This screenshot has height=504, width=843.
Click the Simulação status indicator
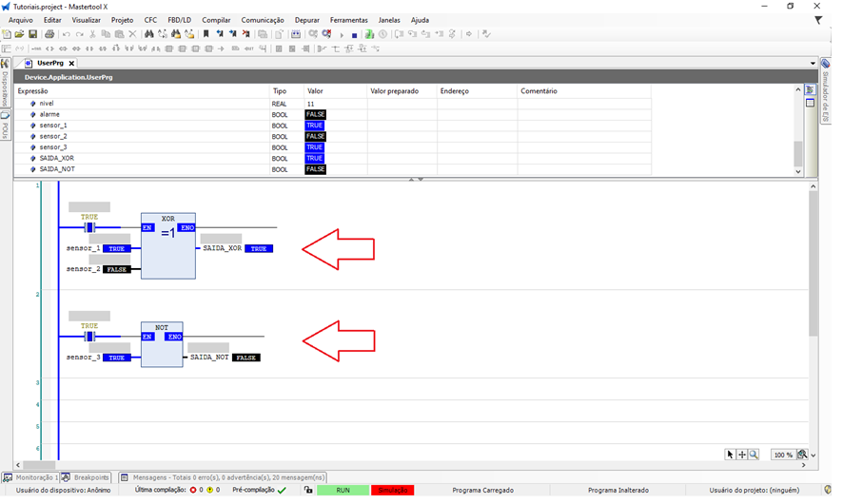coord(392,491)
